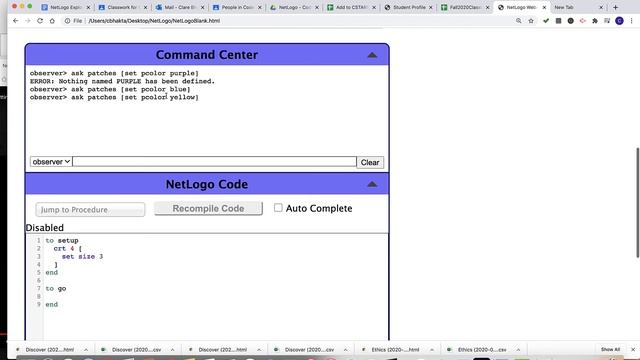This screenshot has height=360, width=640.
Task: Click the 'set pcolor blue' command line
Action: pyautogui.click(x=110, y=89)
